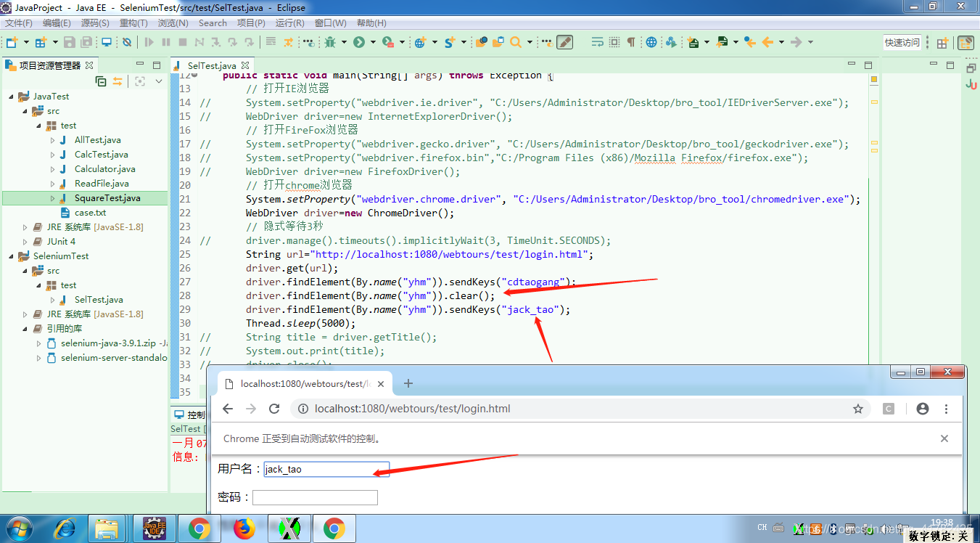This screenshot has height=543, width=980.
Task: Open the 文件(F) menu
Action: (18, 23)
